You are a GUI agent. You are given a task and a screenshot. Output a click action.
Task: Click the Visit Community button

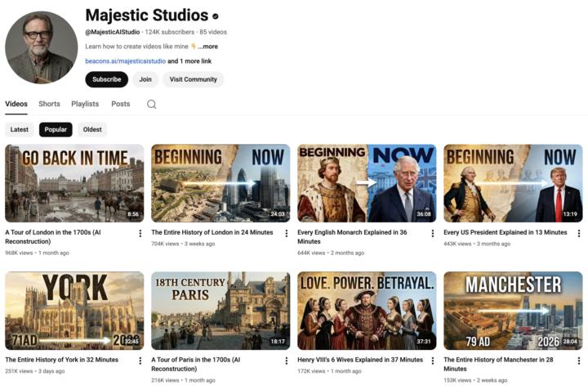[193, 79]
